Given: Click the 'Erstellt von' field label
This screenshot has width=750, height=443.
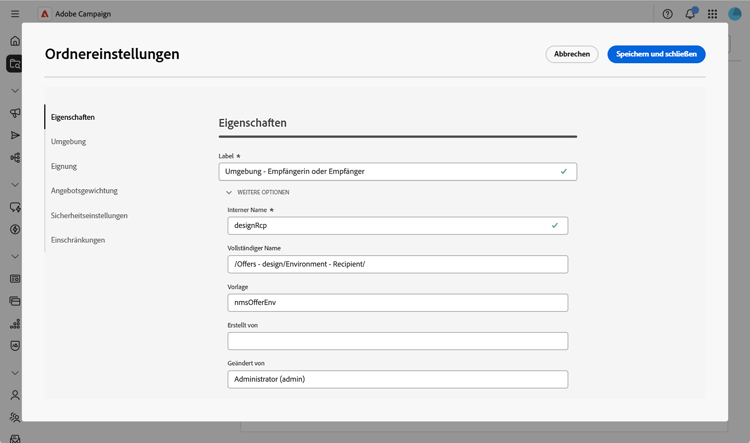Looking at the screenshot, I should [243, 325].
